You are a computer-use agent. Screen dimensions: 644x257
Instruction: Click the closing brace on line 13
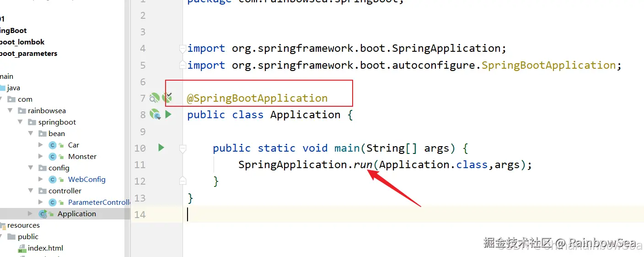pyautogui.click(x=190, y=198)
